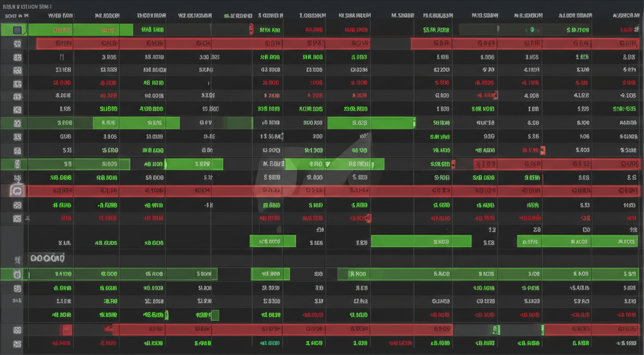
Task: Click the row icon left of the bottom red row
Action: point(17,330)
